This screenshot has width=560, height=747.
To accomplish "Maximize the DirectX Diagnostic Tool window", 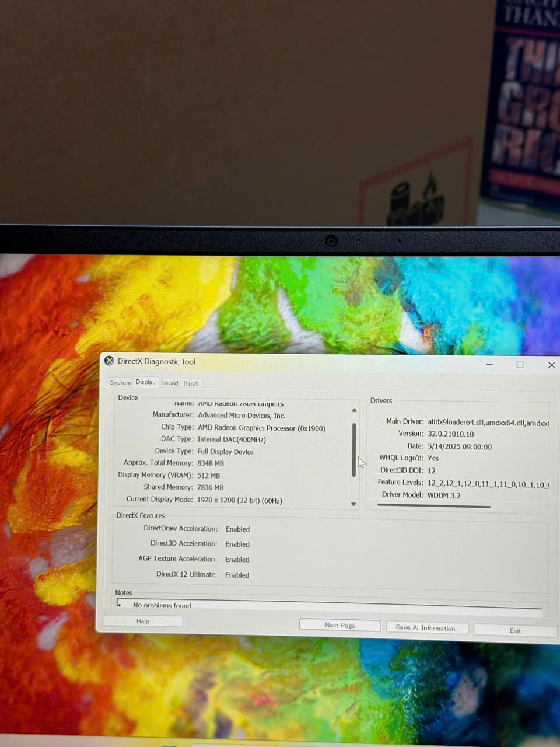I will pos(520,365).
